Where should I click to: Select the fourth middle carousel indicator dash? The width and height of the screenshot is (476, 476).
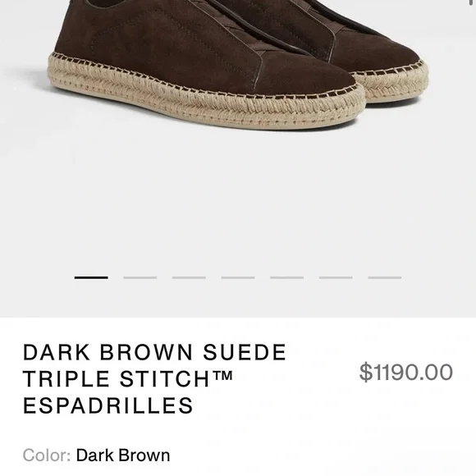(238, 277)
